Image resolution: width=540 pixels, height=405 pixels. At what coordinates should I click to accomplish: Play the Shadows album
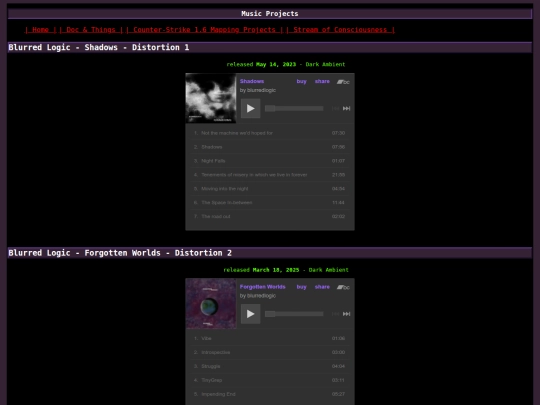point(250,108)
